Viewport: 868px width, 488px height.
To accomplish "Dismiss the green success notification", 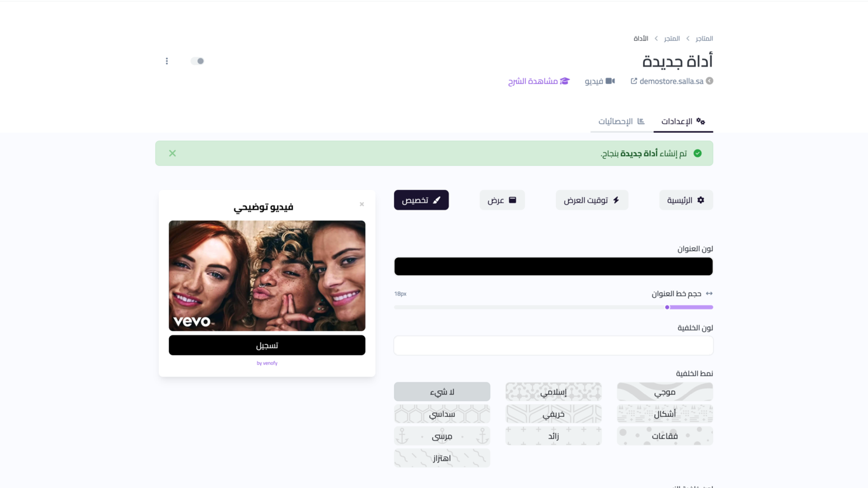I will point(172,153).
